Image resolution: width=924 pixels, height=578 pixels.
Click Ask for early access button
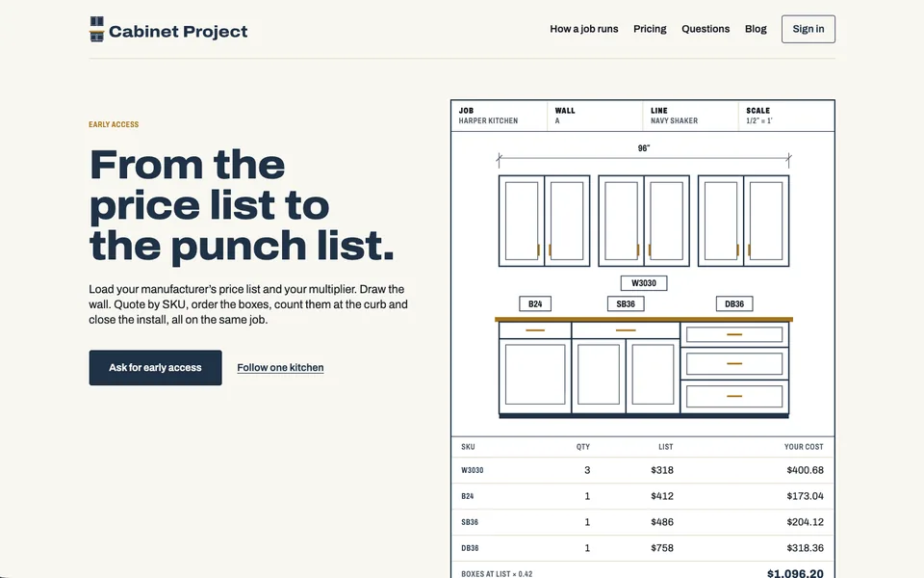tap(156, 367)
